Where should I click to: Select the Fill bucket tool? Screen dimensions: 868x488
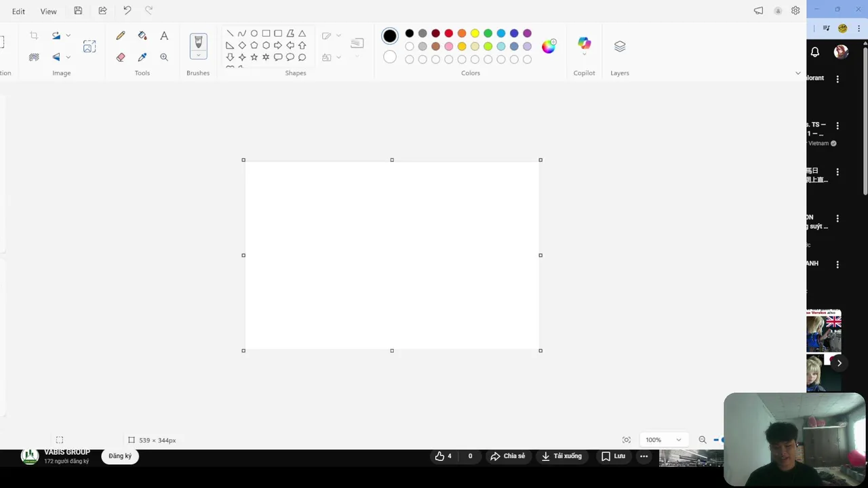point(142,35)
